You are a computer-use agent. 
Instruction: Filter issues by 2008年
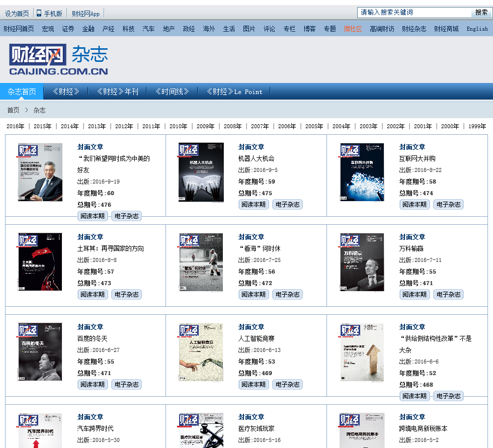232,126
